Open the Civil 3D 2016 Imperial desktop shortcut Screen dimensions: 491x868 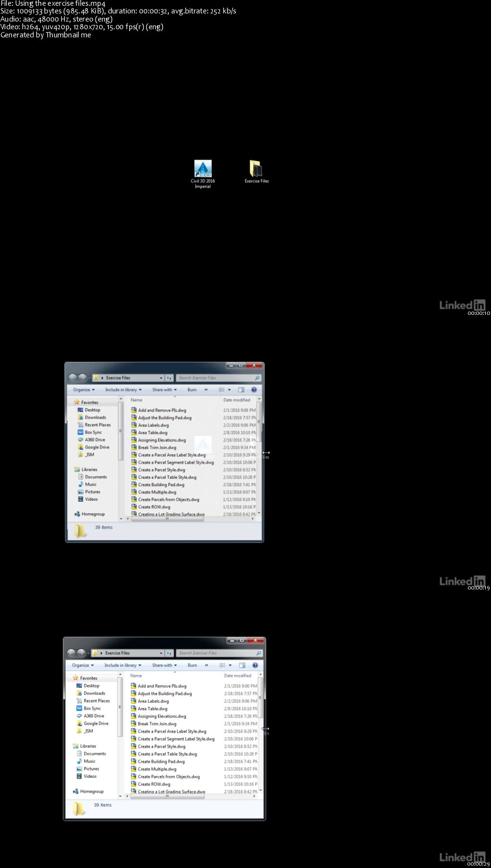point(203,174)
